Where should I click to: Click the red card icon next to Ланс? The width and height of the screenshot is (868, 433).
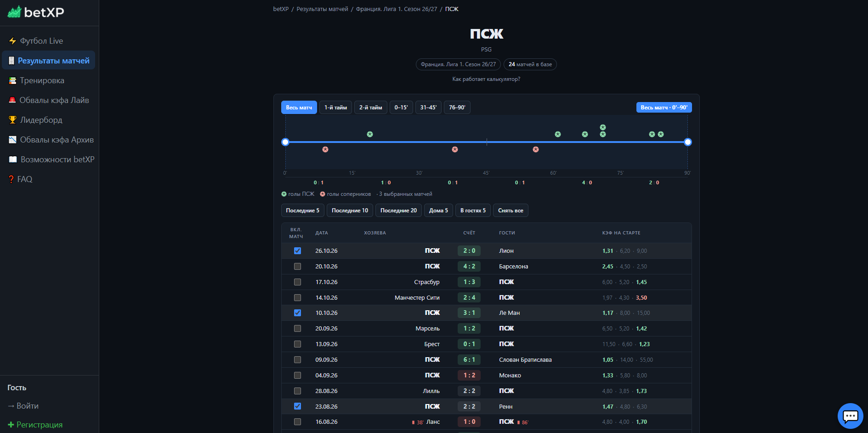coord(414,422)
